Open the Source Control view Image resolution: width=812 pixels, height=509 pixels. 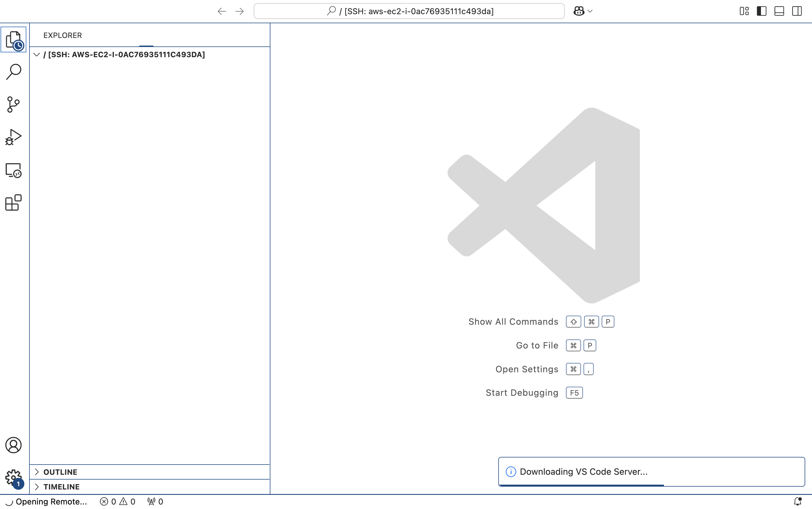[14, 105]
